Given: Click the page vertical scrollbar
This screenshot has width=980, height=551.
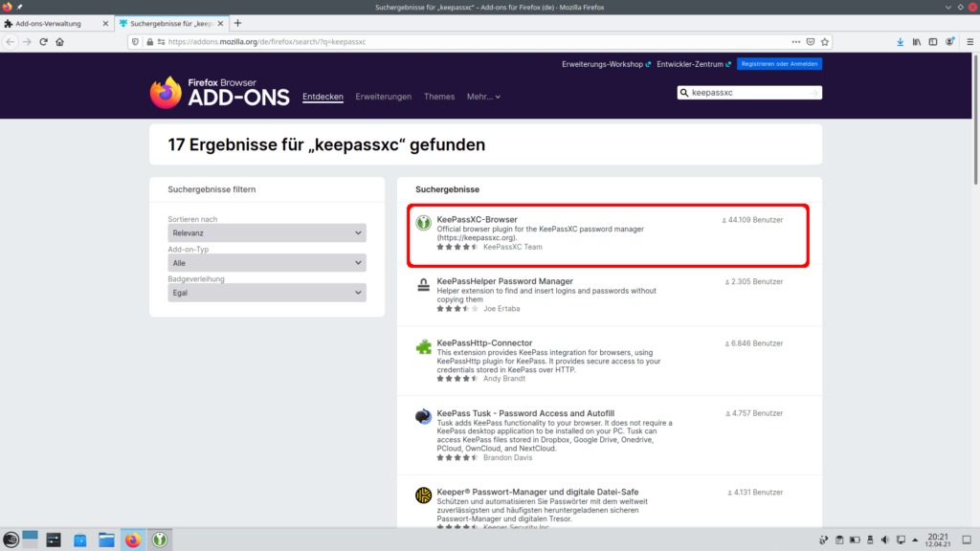Looking at the screenshot, I should coord(975,119).
